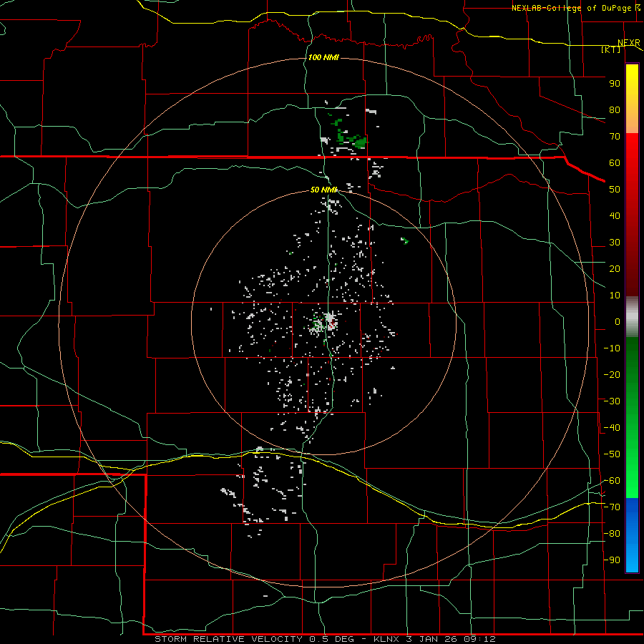Screen dimensions: 644x644
Task: Click the -20 scale label
Action: coord(612,374)
